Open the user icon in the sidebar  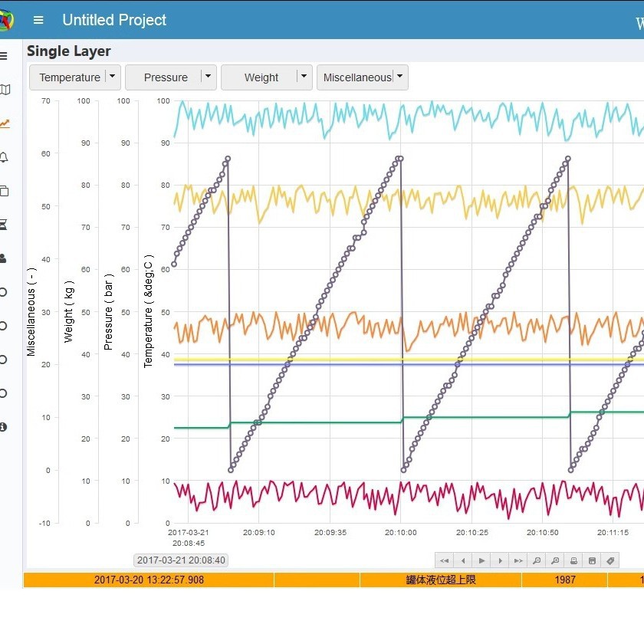point(3,258)
